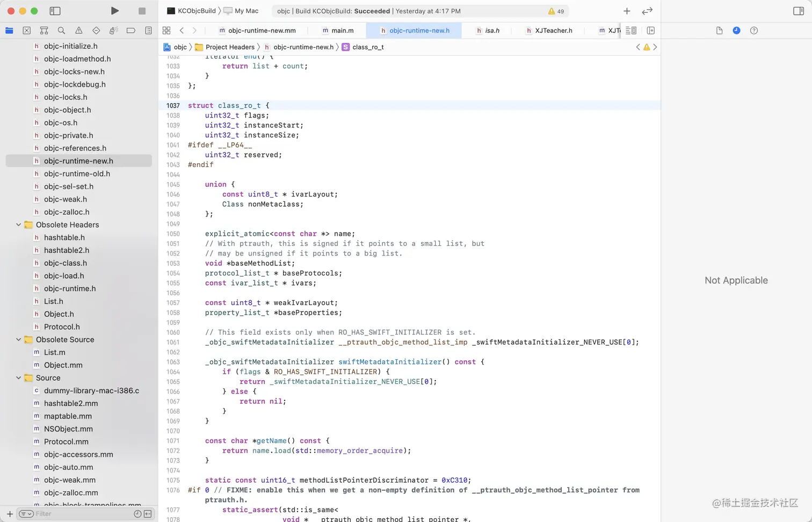Open the report navigator
The width and height of the screenshot is (812, 522).
click(x=148, y=31)
